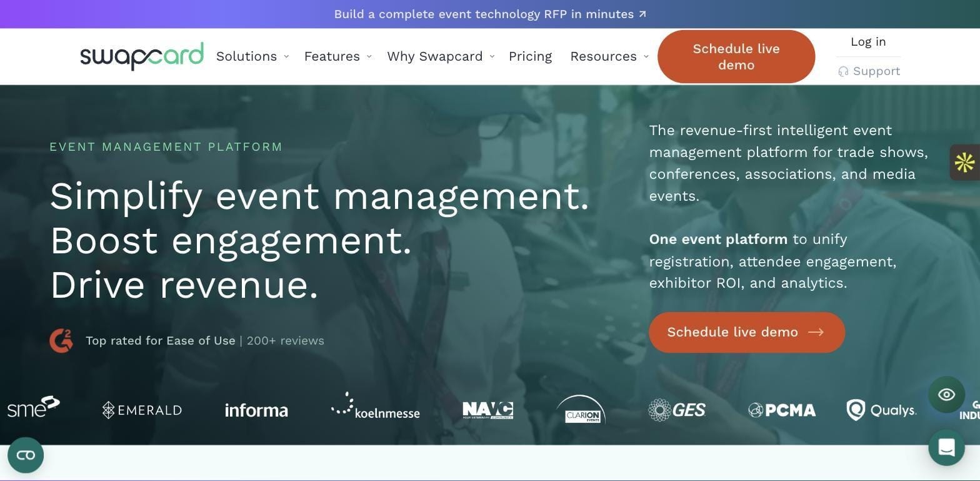Expand the Why Swapcard dropdown
This screenshot has width=980, height=481.
pyautogui.click(x=441, y=56)
